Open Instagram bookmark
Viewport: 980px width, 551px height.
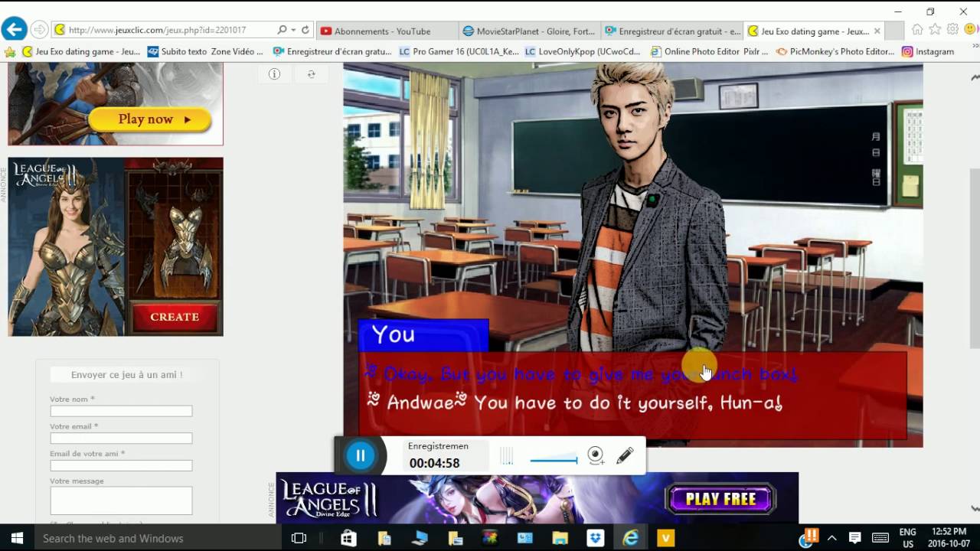[x=928, y=52]
